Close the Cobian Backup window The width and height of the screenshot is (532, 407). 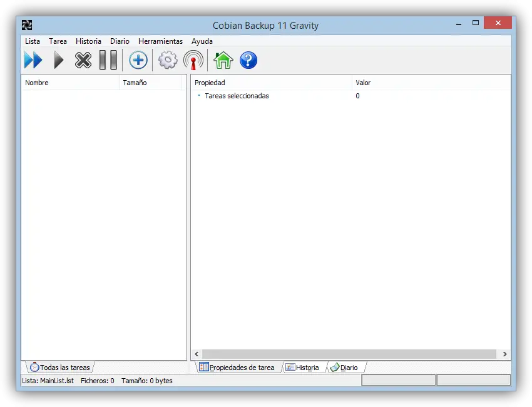[498, 23]
